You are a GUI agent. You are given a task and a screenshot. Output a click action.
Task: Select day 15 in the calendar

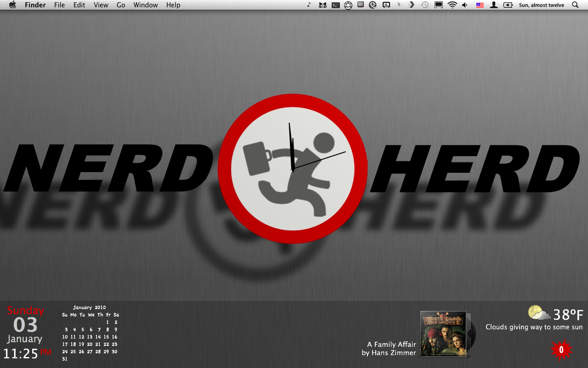coord(106,337)
